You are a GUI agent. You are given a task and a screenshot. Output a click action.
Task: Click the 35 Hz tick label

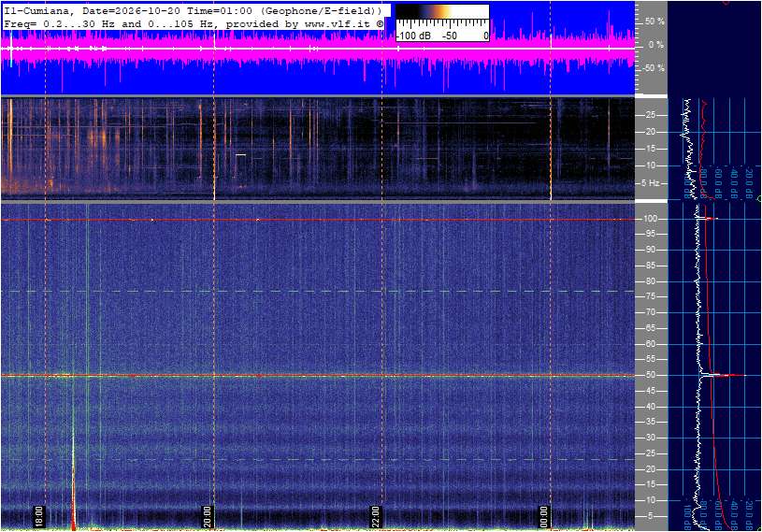click(x=650, y=423)
